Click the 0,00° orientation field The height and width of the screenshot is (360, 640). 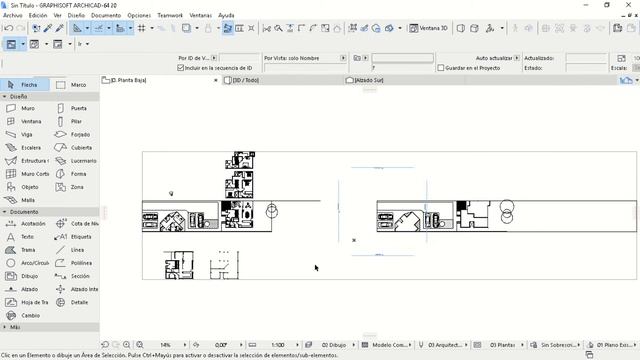[x=221, y=345]
